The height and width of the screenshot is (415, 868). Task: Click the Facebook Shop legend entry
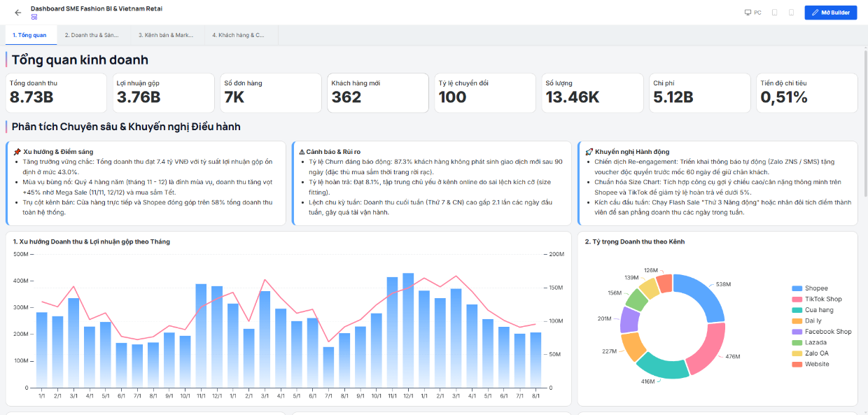click(x=822, y=332)
